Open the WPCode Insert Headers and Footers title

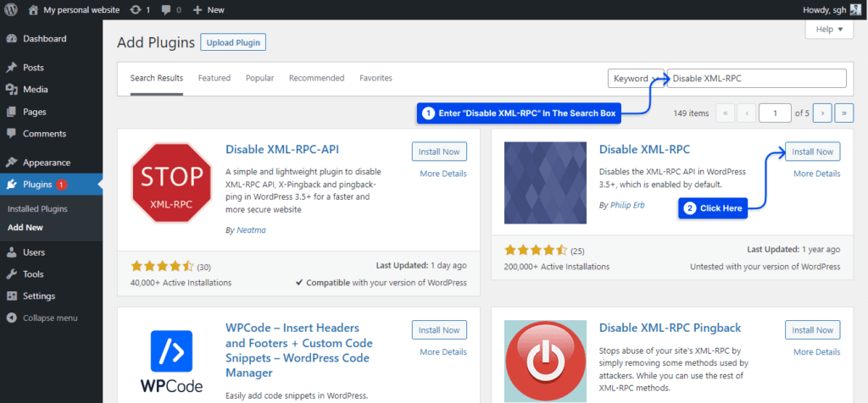299,351
